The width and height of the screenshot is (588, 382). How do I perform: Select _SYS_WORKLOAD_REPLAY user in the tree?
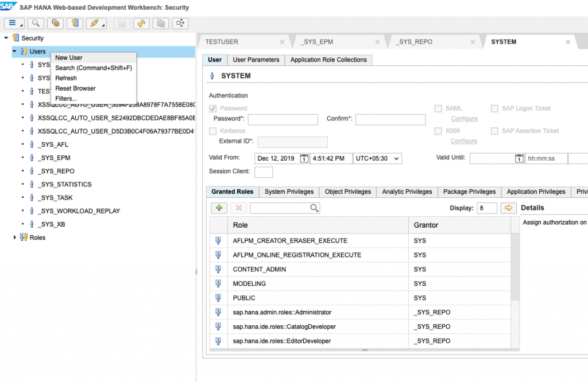click(79, 211)
